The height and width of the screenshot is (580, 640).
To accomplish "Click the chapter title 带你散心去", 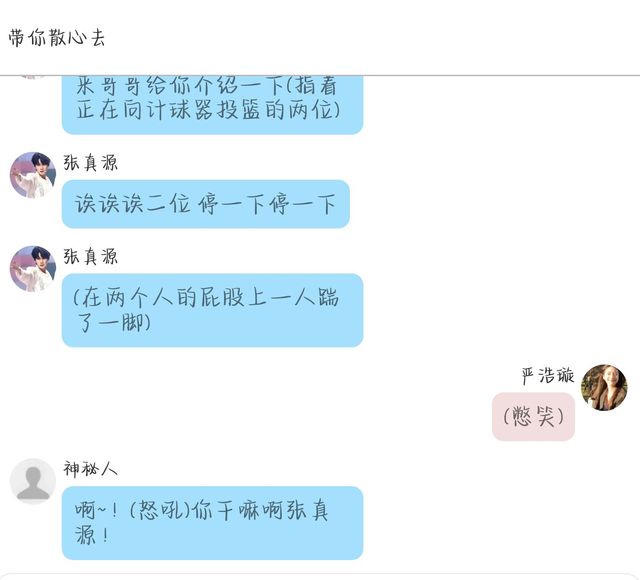I will click(x=57, y=38).
